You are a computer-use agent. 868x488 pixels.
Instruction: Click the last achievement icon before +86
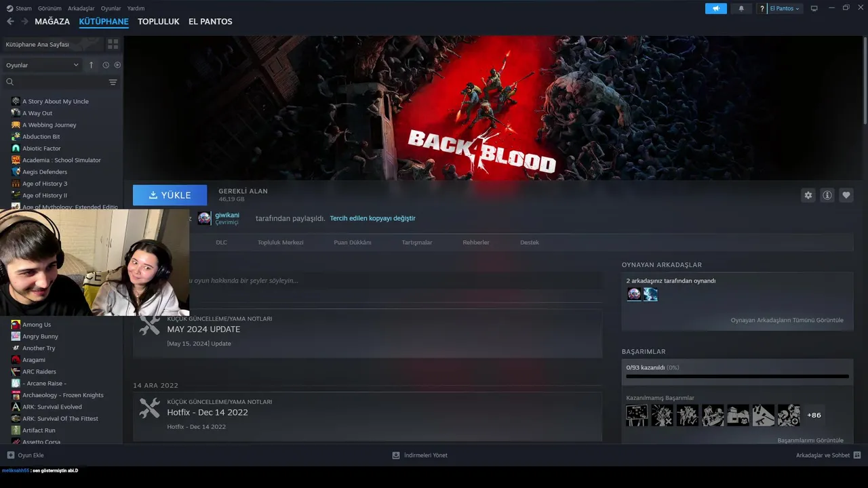(x=789, y=415)
